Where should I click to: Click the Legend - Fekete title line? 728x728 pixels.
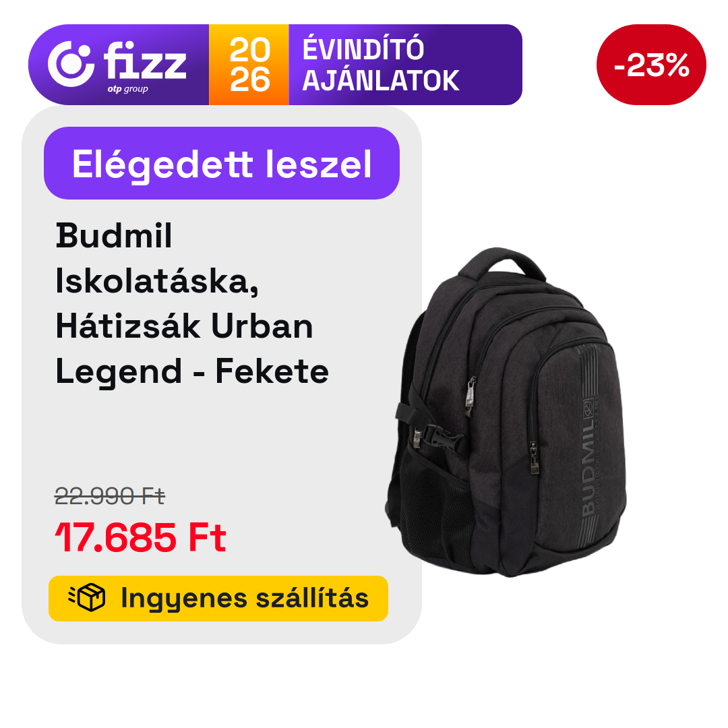click(x=192, y=371)
